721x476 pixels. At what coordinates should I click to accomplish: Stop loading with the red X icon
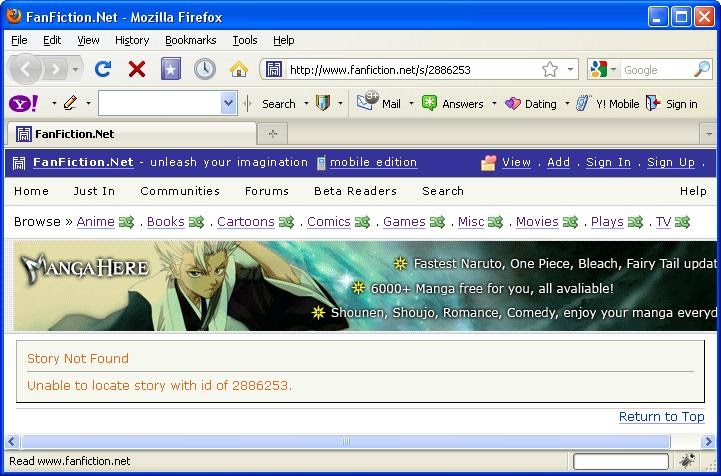pos(137,69)
